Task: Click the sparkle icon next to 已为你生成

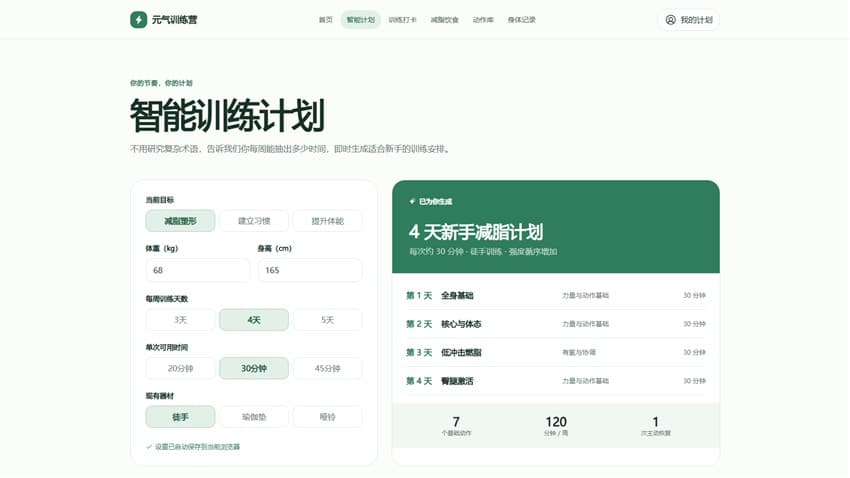Action: (x=412, y=202)
